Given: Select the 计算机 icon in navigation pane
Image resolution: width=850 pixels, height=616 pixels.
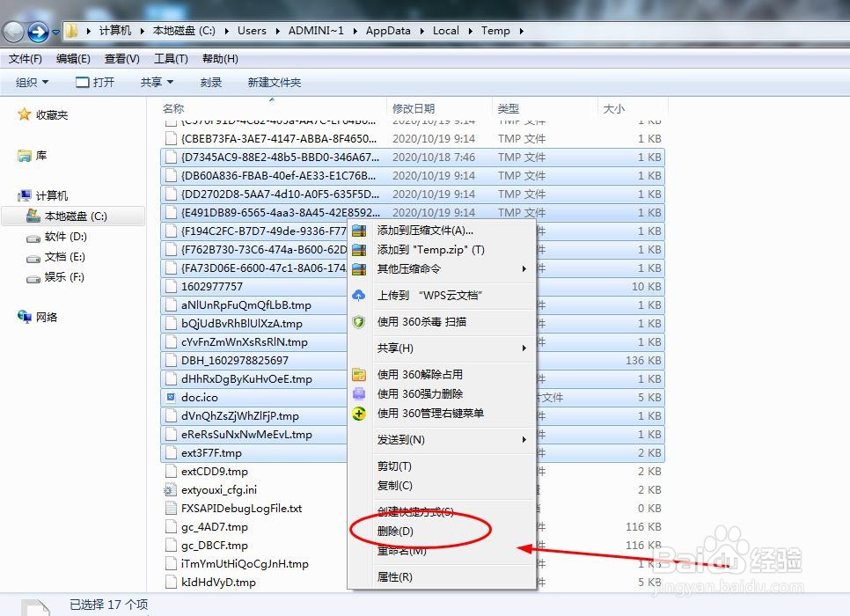Looking at the screenshot, I should [25, 195].
